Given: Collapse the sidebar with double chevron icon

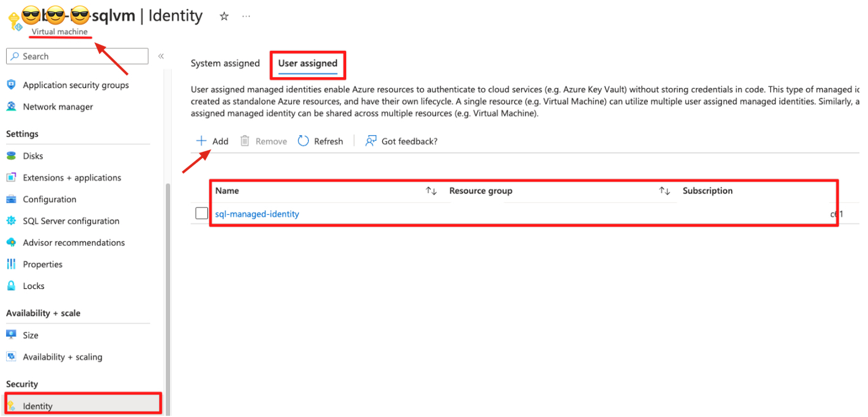Looking at the screenshot, I should coord(161,56).
